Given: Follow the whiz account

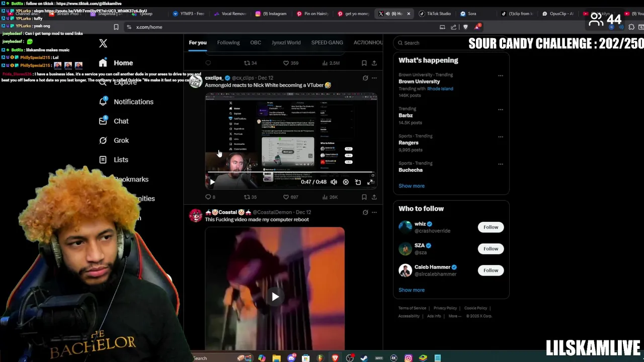Looking at the screenshot, I should (x=491, y=227).
